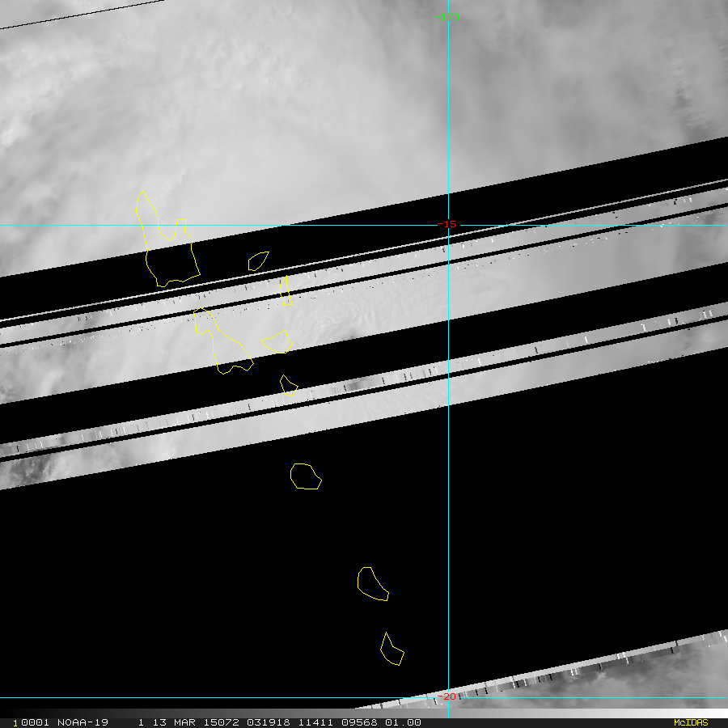Click the yellow McIDAS label
This screenshot has width=728, height=728.
690,722
